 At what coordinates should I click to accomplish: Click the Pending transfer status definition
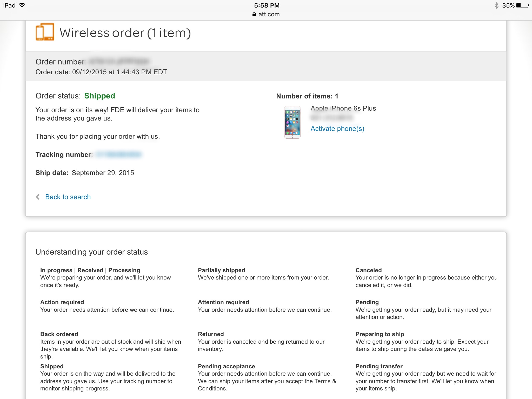click(426, 377)
